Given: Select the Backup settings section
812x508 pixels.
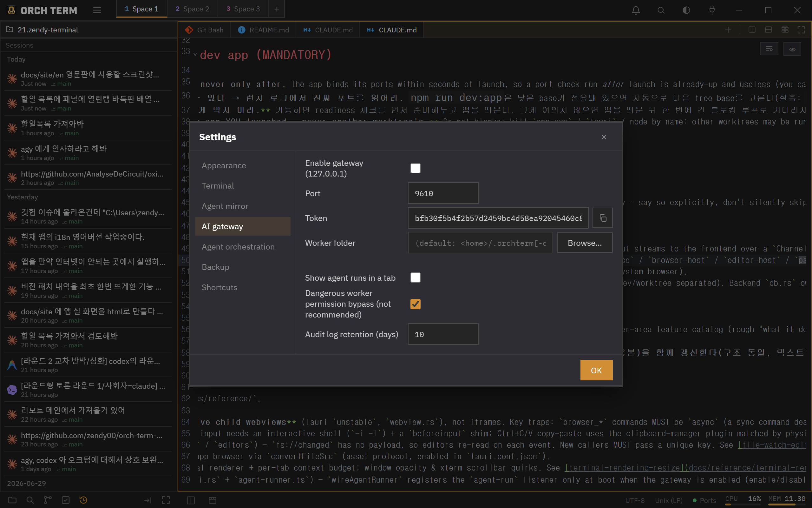Looking at the screenshot, I should pos(243,267).
